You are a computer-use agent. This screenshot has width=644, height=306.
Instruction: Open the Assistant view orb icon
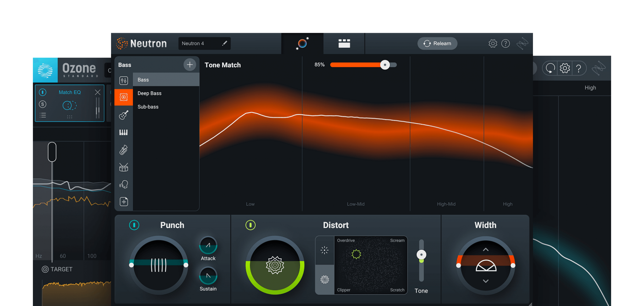(302, 44)
